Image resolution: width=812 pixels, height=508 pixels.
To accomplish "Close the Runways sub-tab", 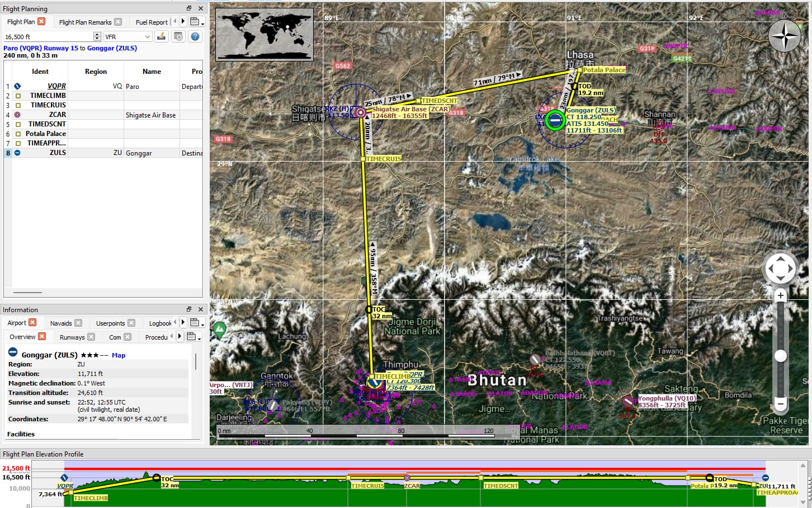I will coord(91,337).
